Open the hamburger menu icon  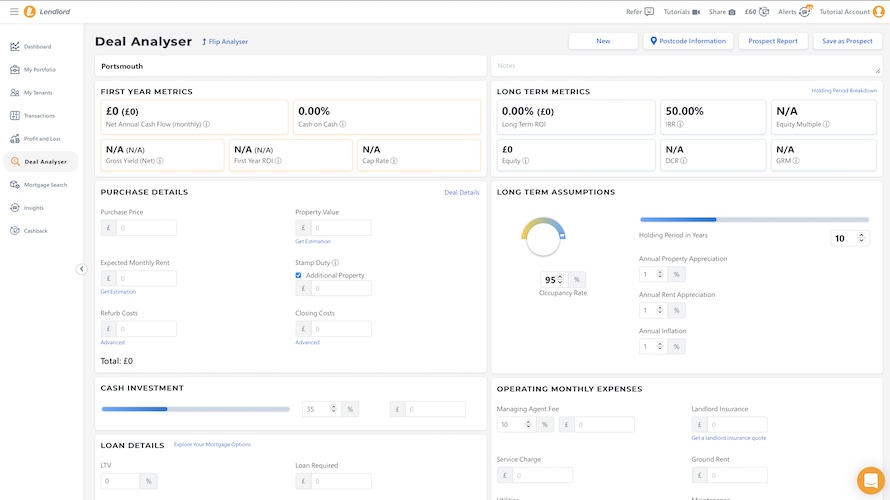13,12
